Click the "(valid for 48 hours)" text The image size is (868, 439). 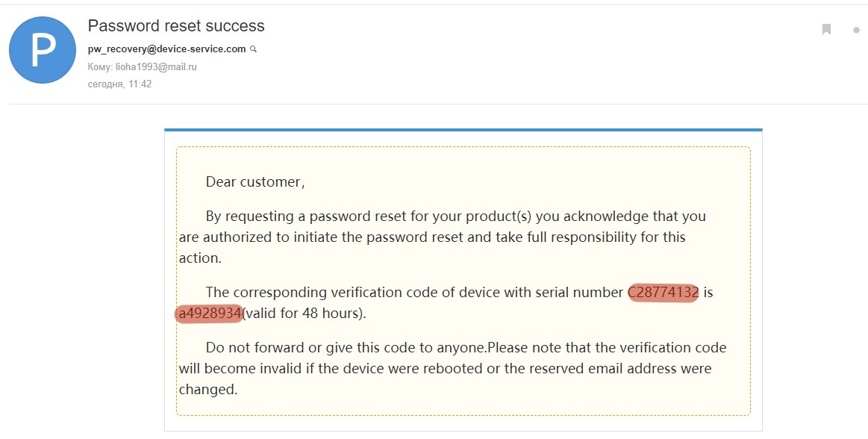304,314
